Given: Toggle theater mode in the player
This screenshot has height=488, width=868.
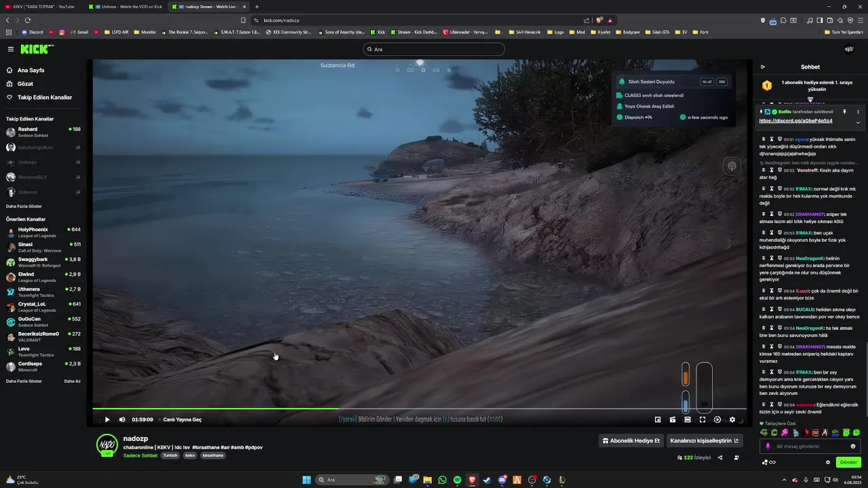Looking at the screenshot, I should pos(688,420).
